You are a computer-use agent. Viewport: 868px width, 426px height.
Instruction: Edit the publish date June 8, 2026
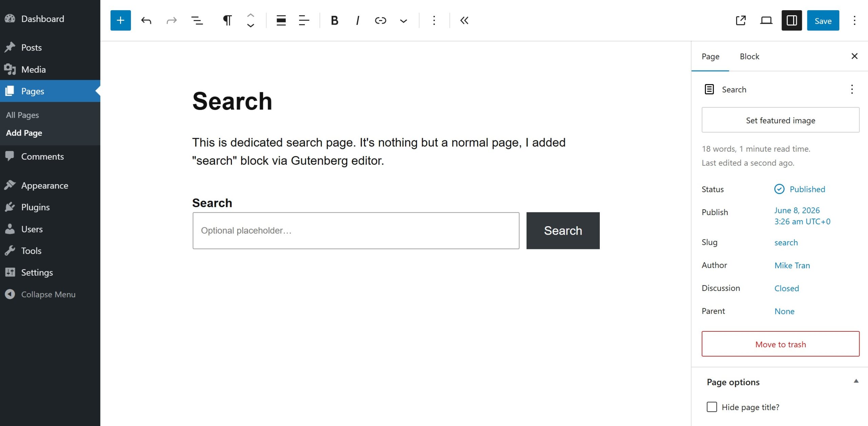point(802,216)
